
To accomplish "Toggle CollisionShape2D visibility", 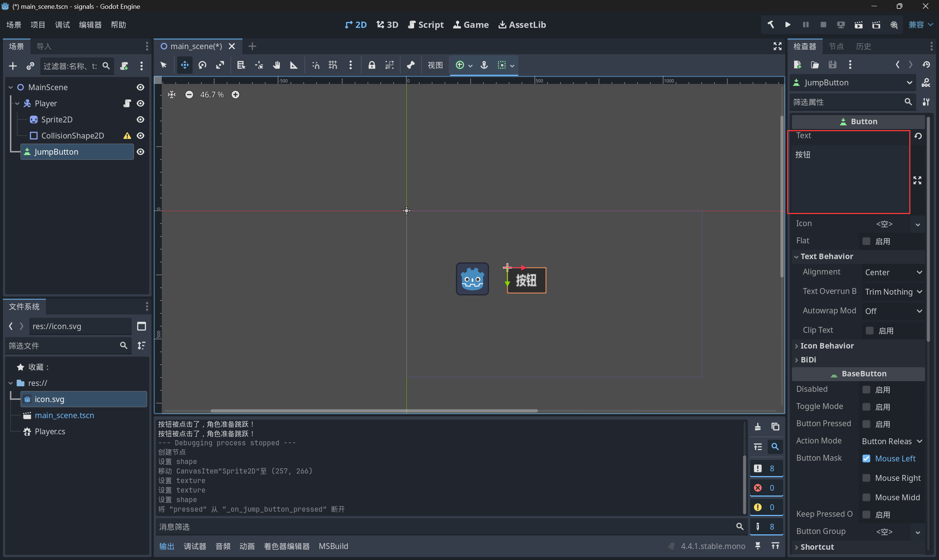I will pos(140,136).
